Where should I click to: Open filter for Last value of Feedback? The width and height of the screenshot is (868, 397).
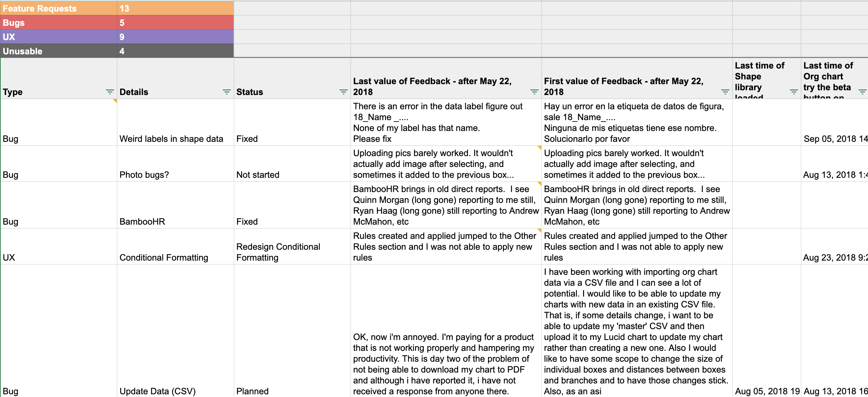(x=534, y=92)
